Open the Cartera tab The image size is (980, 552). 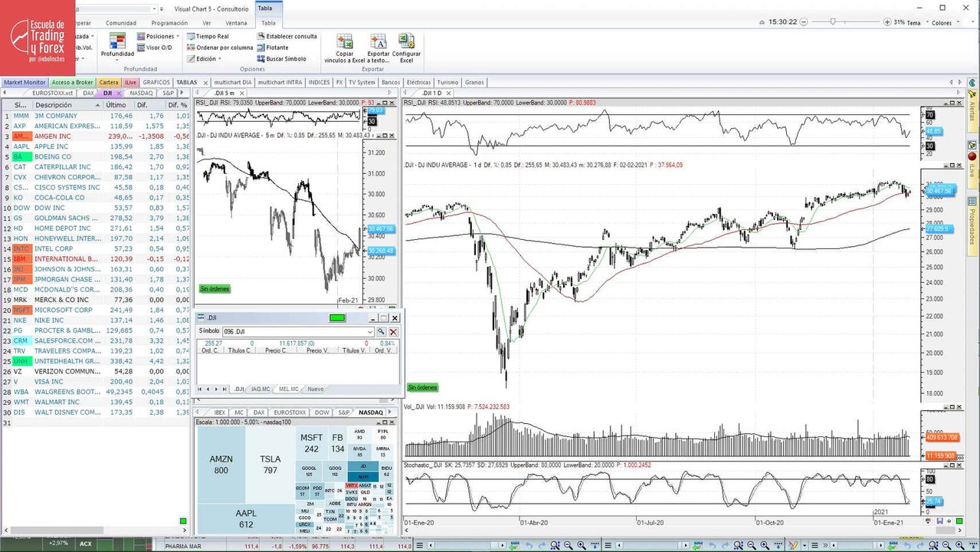click(x=109, y=82)
